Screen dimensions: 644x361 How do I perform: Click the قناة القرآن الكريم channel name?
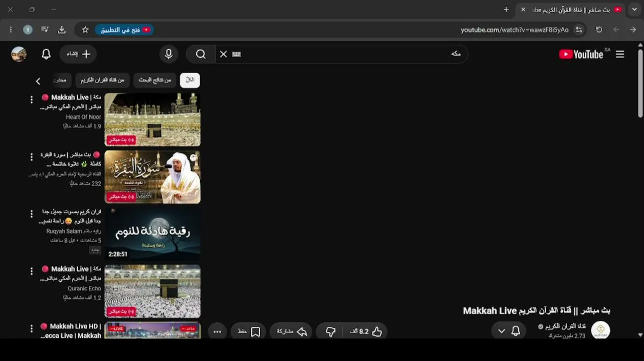coord(565,326)
